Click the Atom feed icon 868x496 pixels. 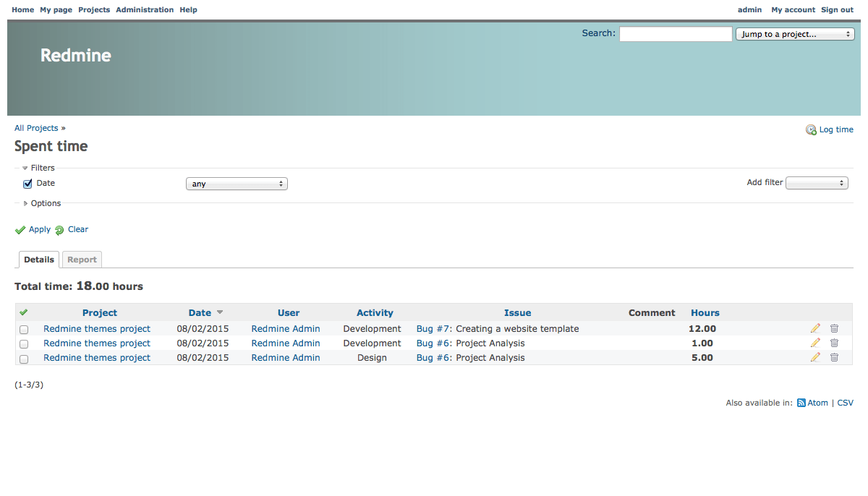801,403
